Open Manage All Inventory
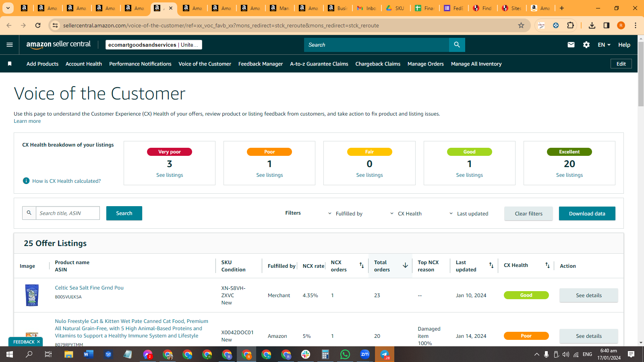Image resolution: width=644 pixels, height=362 pixels. tap(476, 64)
